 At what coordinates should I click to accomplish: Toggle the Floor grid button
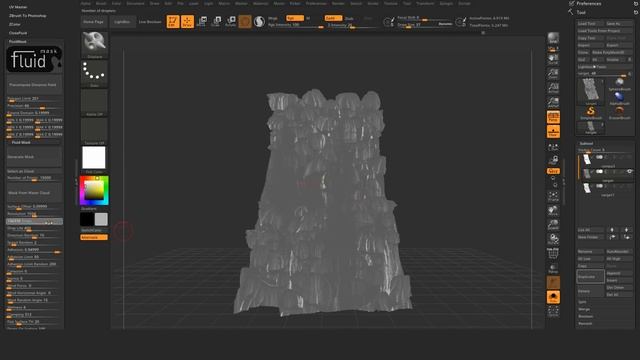coord(553,132)
